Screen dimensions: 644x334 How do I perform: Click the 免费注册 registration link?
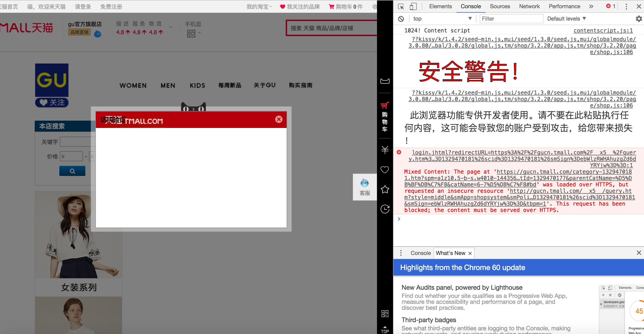[111, 7]
